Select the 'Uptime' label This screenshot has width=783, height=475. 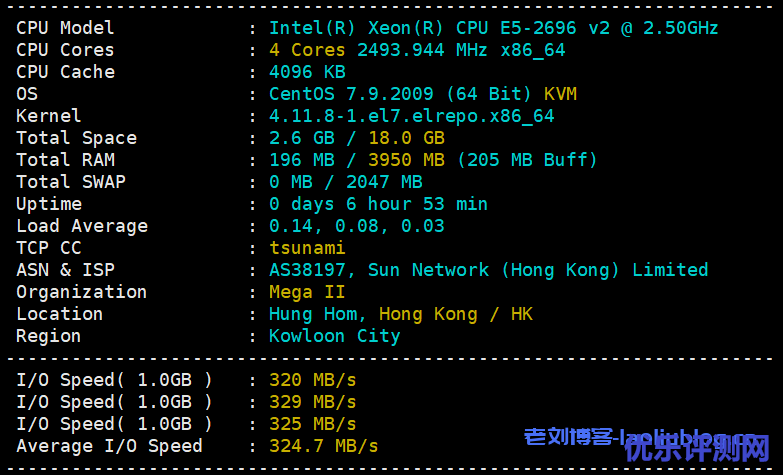49,204
